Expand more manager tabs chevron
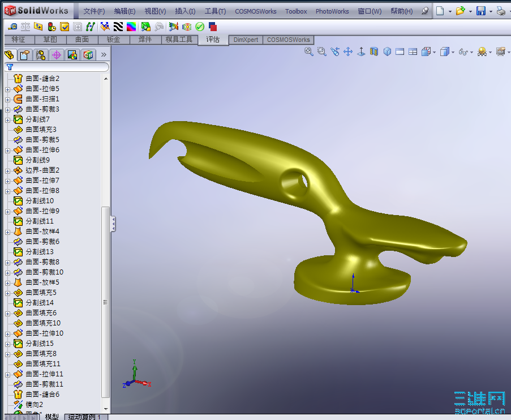Viewport: 511px width, 420px height. tap(104, 54)
